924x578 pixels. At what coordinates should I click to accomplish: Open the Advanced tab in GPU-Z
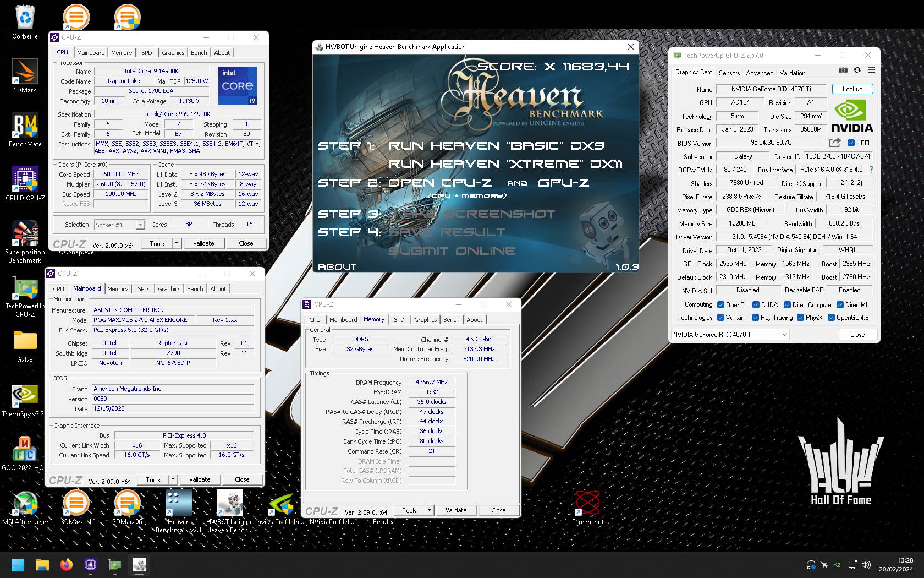(x=760, y=73)
